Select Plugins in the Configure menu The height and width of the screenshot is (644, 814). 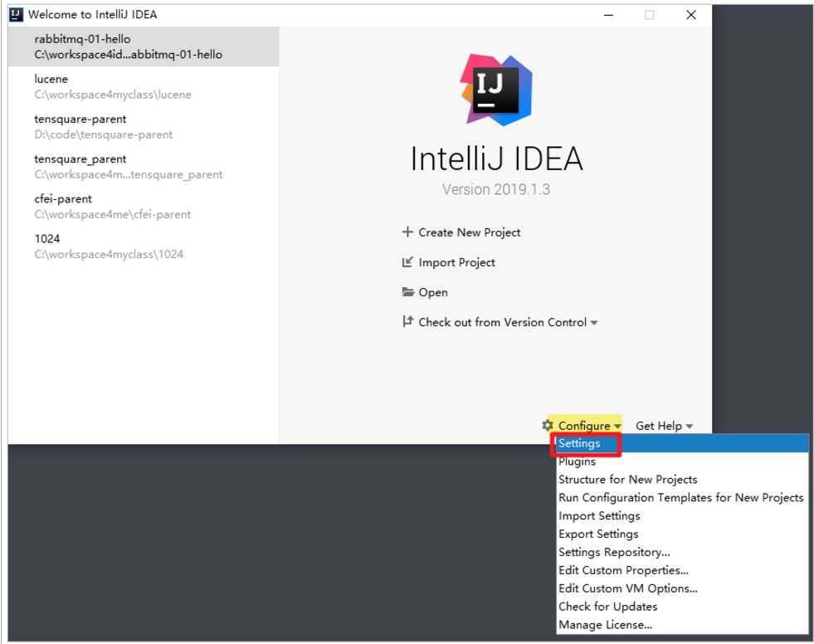683,461
